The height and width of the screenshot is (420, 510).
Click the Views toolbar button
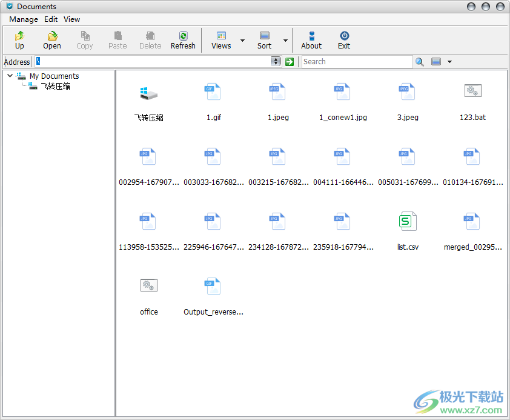[221, 40]
